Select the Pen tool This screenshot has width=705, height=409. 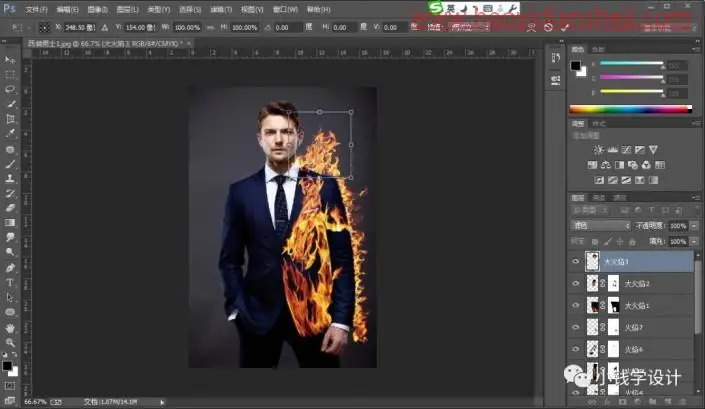[x=10, y=268]
